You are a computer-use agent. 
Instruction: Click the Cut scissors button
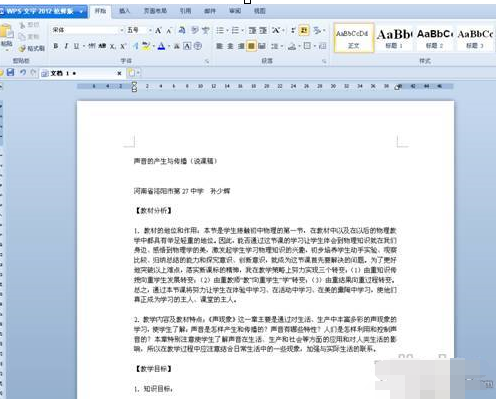tap(29, 25)
